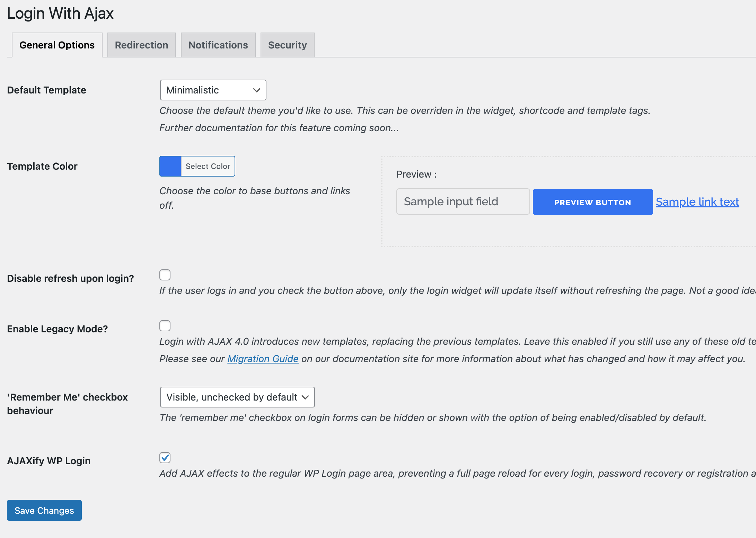The height and width of the screenshot is (538, 756).
Task: Click the Preview : label
Action: point(416,174)
